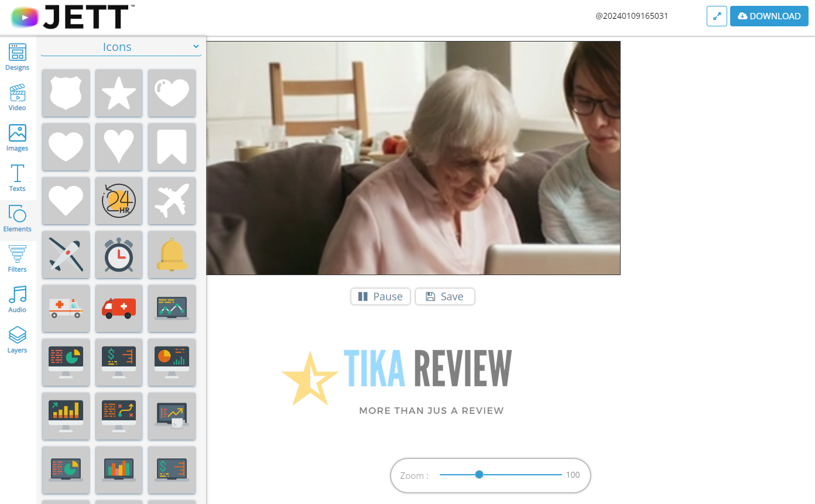Open the Images panel
Image resolution: width=815 pixels, height=504 pixels.
pos(17,138)
